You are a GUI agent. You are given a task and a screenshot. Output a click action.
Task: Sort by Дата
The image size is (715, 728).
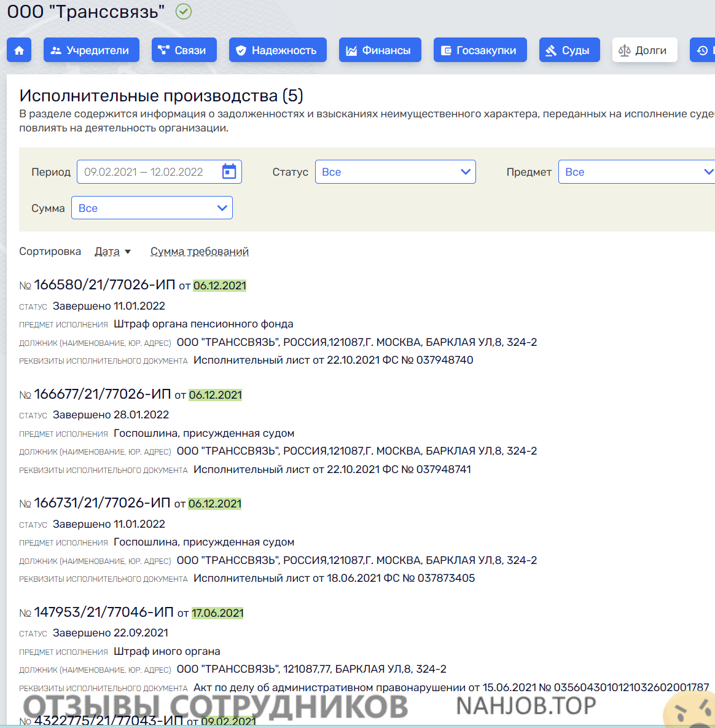click(107, 251)
